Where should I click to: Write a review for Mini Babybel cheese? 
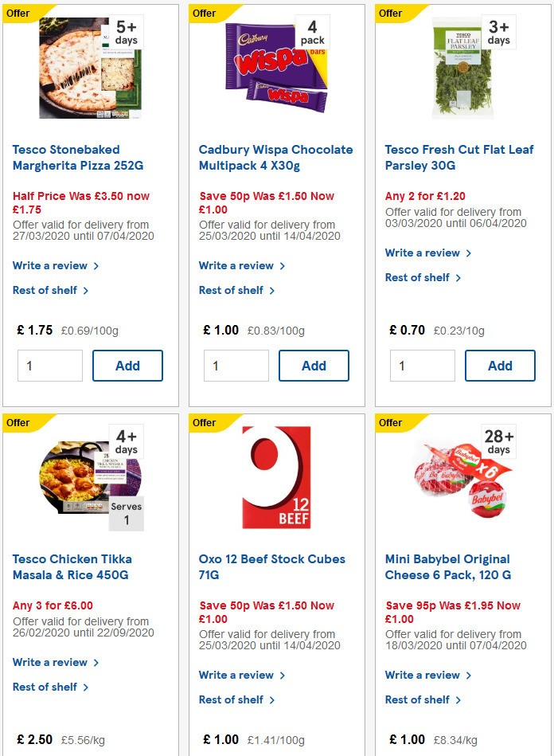(423, 675)
